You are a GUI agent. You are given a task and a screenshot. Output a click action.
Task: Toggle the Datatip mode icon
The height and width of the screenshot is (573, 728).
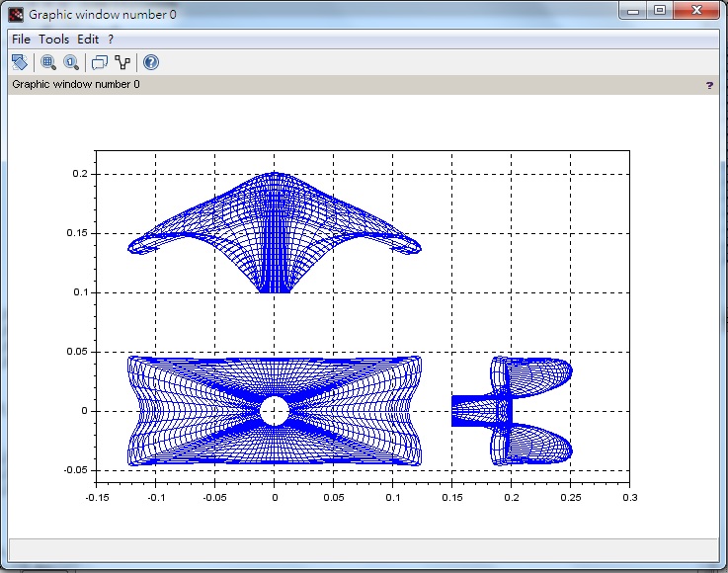100,62
